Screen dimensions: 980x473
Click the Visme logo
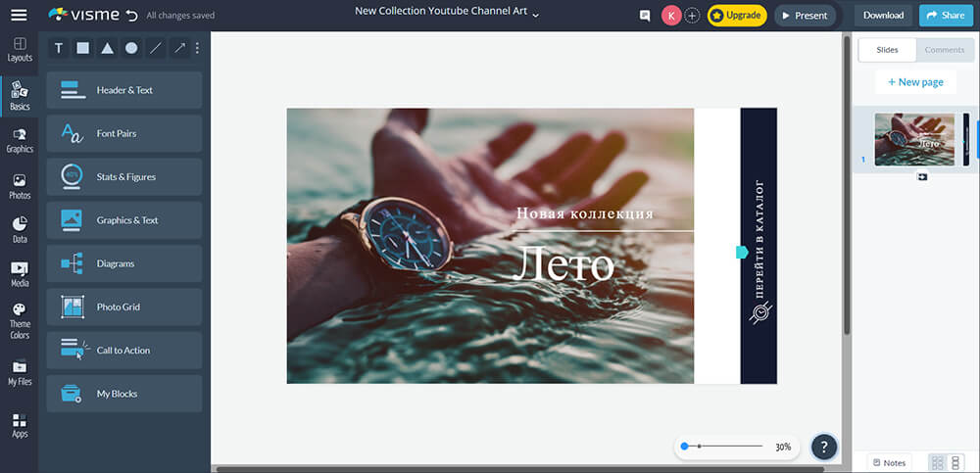[83, 15]
